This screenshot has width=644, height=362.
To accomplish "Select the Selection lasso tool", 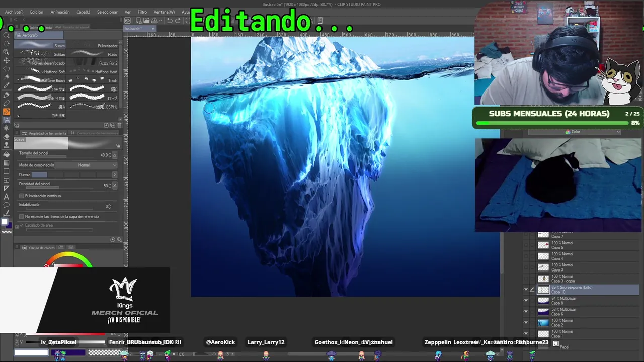I will (7, 69).
